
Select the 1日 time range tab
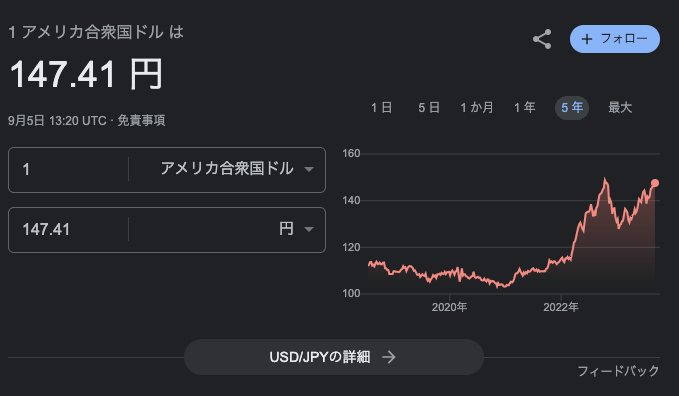point(382,107)
